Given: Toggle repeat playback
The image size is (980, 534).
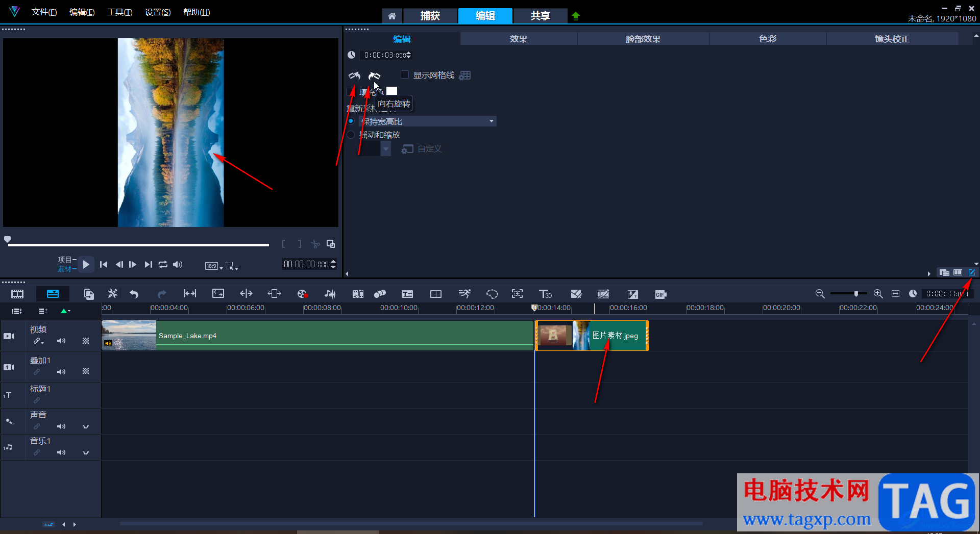Looking at the screenshot, I should point(163,264).
